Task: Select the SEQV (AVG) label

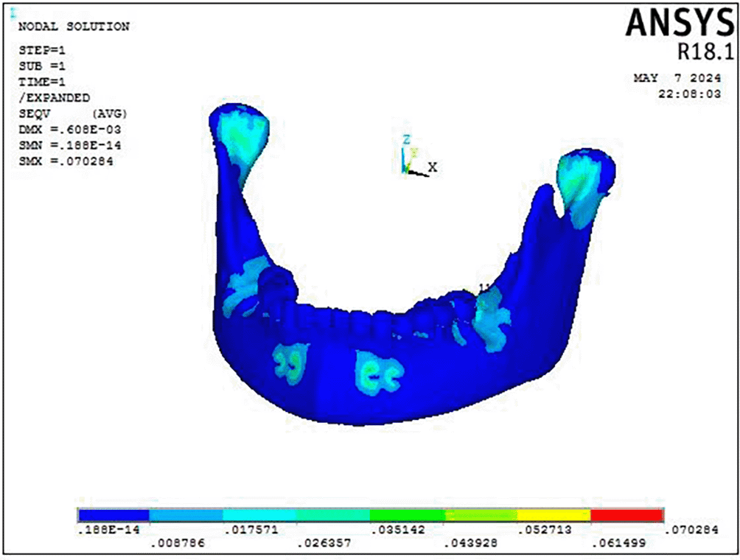Action: click(x=71, y=114)
